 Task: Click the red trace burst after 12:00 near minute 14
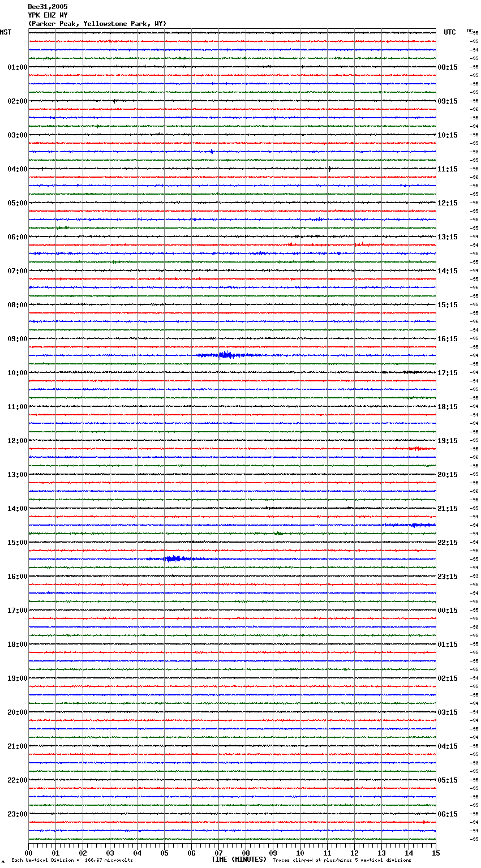(x=419, y=449)
